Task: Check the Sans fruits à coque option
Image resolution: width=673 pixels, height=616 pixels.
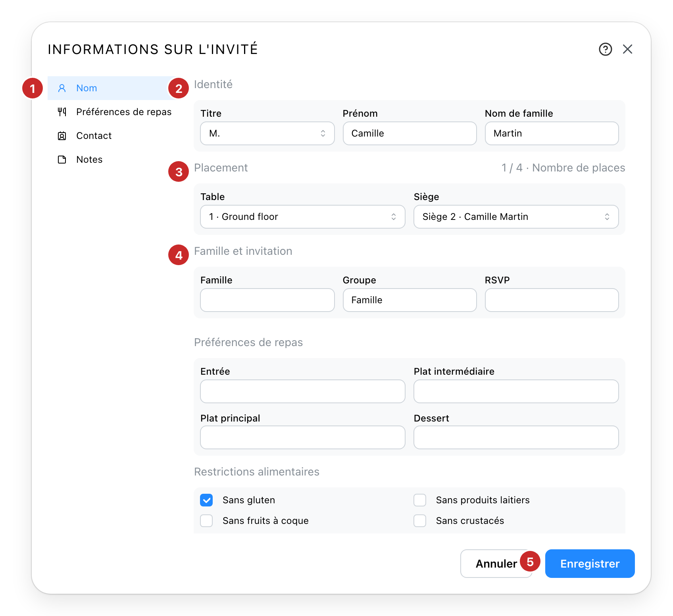Action: [206, 521]
